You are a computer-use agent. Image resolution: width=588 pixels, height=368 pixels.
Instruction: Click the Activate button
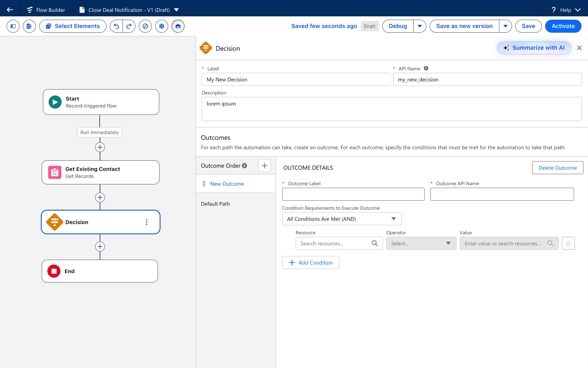pyautogui.click(x=563, y=26)
